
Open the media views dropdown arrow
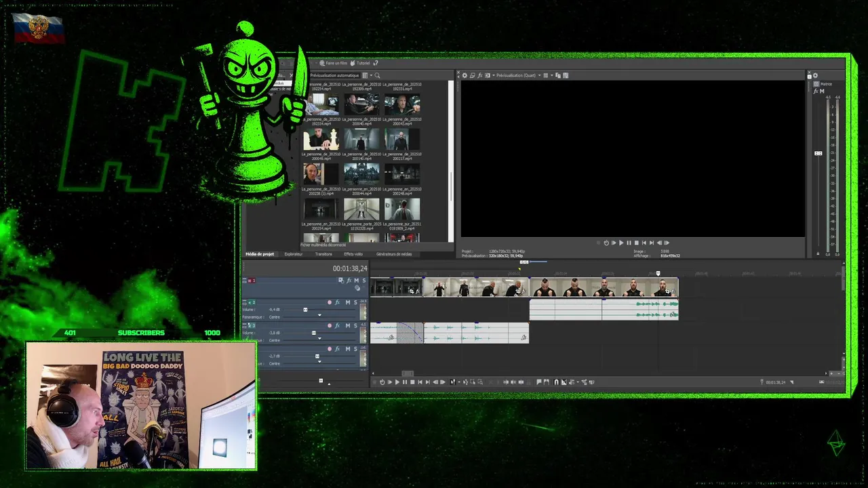point(371,75)
